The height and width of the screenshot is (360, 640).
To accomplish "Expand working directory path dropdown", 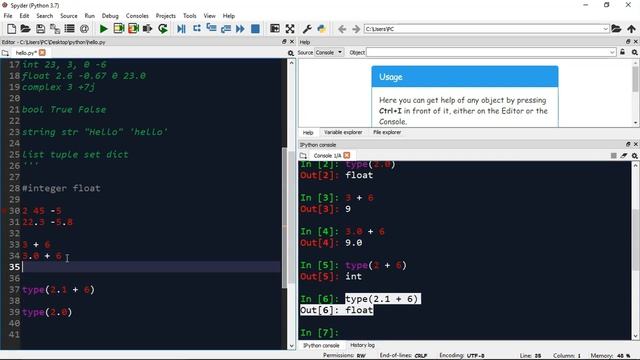I will click(x=605, y=29).
